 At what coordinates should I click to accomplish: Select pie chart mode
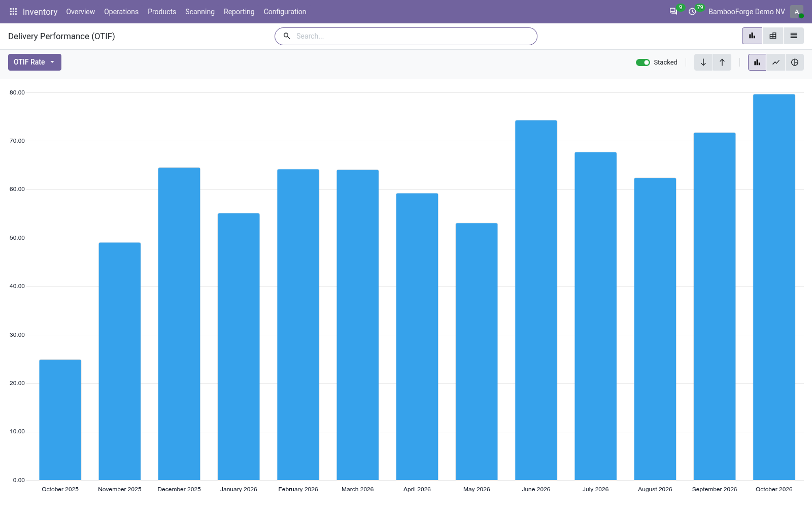click(x=795, y=62)
